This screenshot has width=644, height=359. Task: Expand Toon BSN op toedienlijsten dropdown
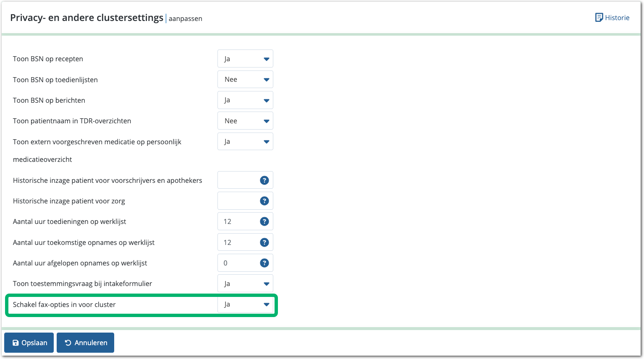pos(245,79)
